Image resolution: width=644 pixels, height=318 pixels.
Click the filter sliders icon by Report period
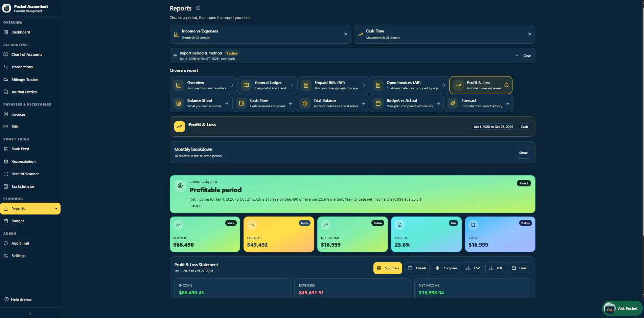pyautogui.click(x=175, y=56)
